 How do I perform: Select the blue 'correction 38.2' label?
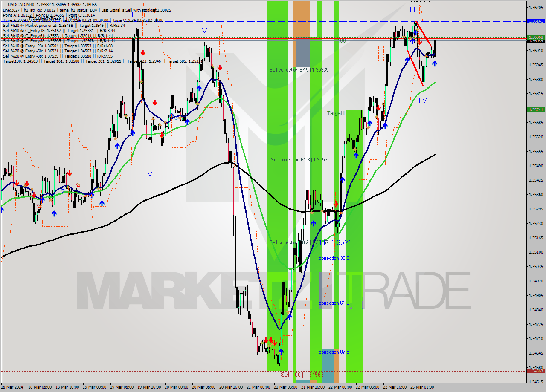coord(334,258)
